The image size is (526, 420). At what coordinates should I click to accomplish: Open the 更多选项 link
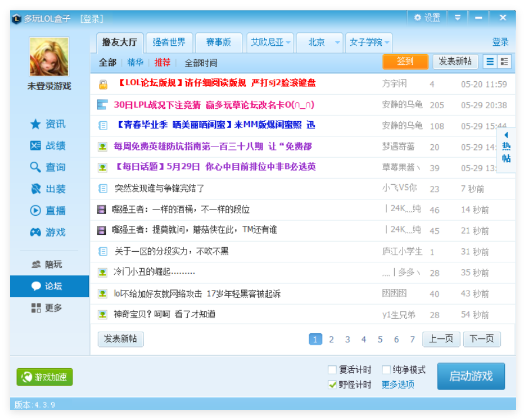coord(398,385)
